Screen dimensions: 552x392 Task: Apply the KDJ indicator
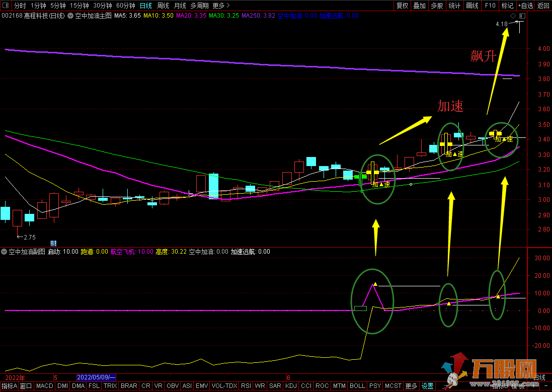point(291,386)
